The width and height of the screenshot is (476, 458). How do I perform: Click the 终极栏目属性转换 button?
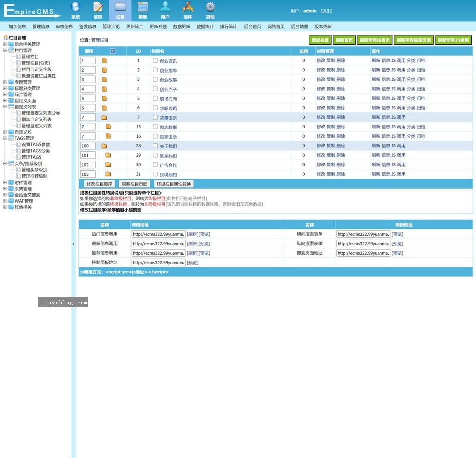pyautogui.click(x=174, y=184)
